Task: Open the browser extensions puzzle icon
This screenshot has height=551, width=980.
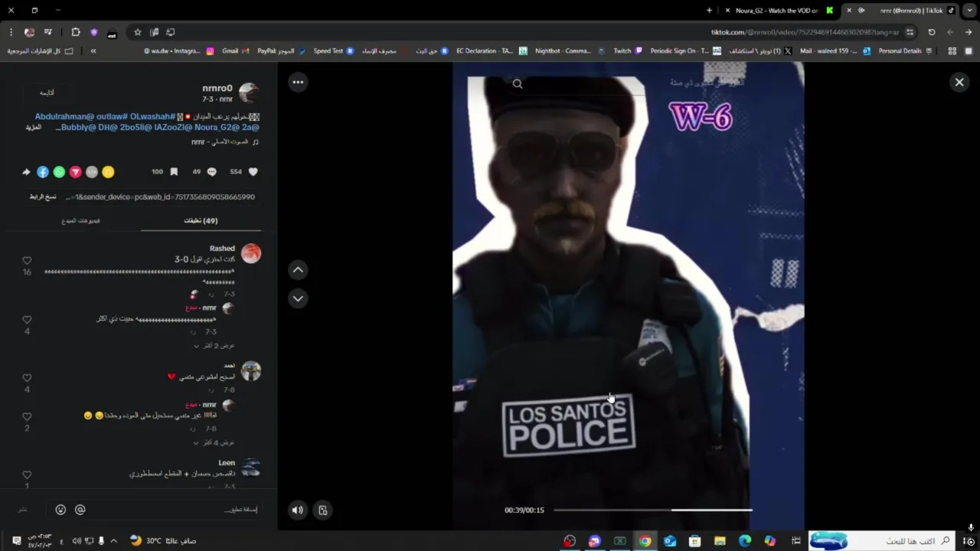Action: click(76, 32)
